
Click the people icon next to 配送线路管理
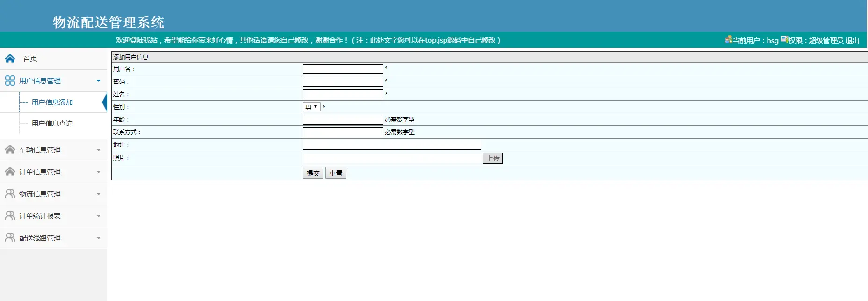[10, 237]
